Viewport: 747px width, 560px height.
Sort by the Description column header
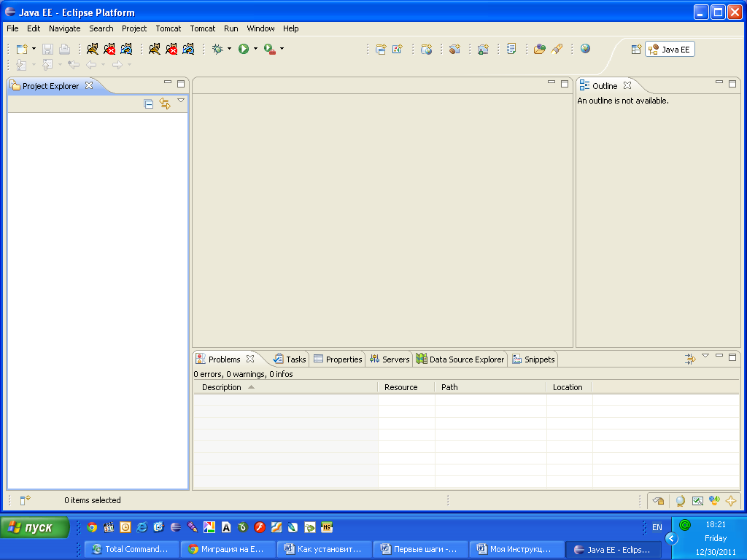pos(285,387)
